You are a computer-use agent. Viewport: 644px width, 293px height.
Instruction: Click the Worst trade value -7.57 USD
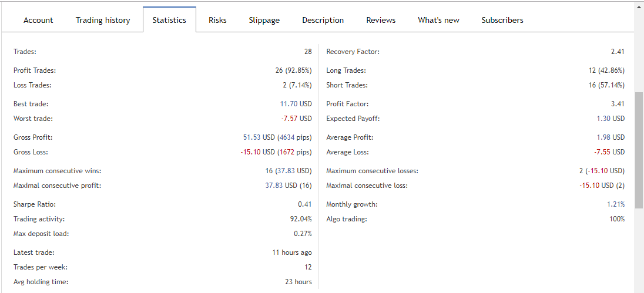point(296,119)
